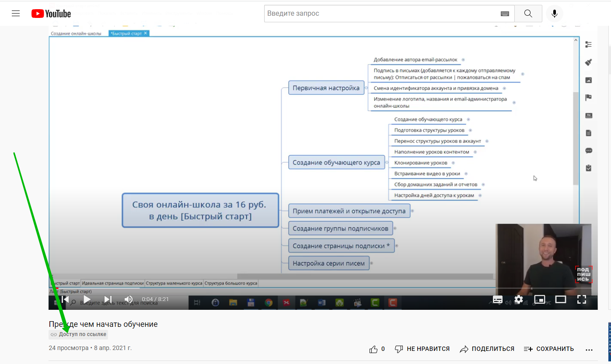Enable theater mode for the video
Image resolution: width=611 pixels, height=364 pixels.
coord(561,299)
